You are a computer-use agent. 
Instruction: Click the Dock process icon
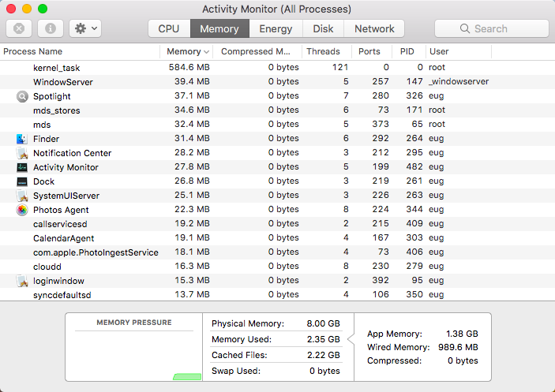click(x=22, y=181)
